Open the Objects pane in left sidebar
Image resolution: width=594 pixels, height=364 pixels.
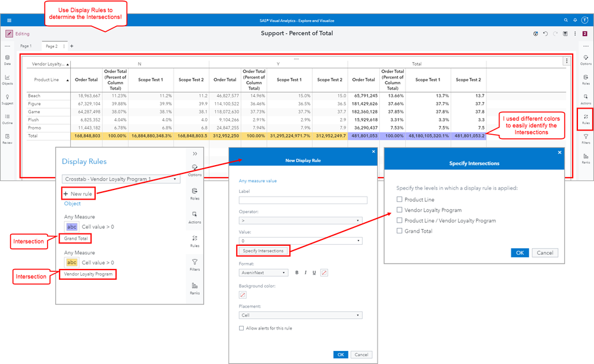click(x=7, y=80)
